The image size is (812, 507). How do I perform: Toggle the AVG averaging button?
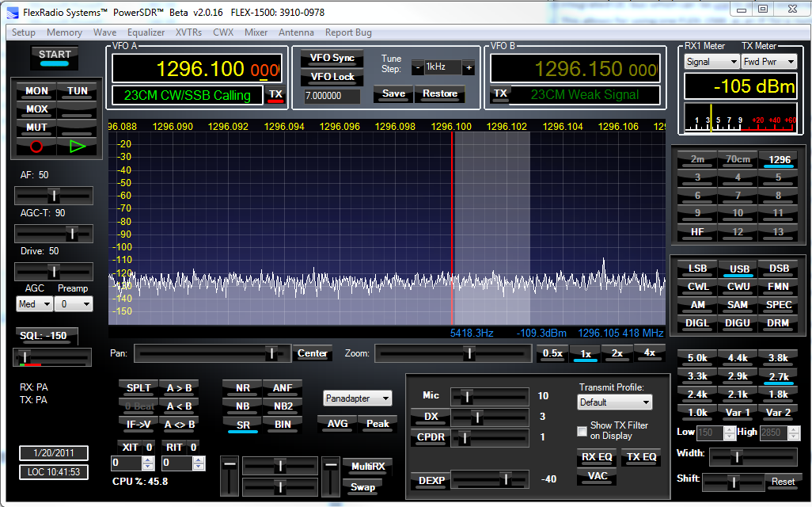(338, 424)
